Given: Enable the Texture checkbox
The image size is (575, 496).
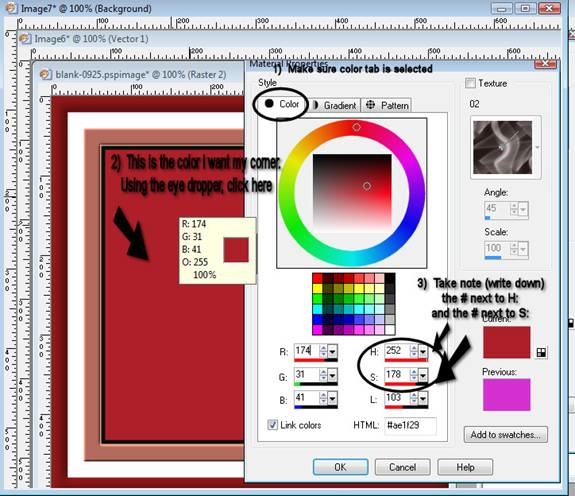Looking at the screenshot, I should pyautogui.click(x=470, y=83).
